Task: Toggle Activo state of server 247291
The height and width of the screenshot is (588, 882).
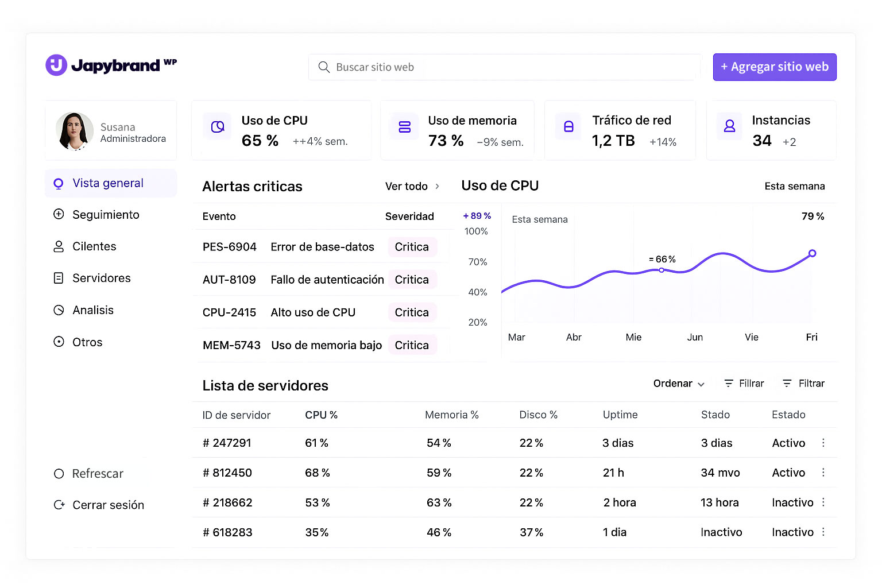Action: point(788,443)
